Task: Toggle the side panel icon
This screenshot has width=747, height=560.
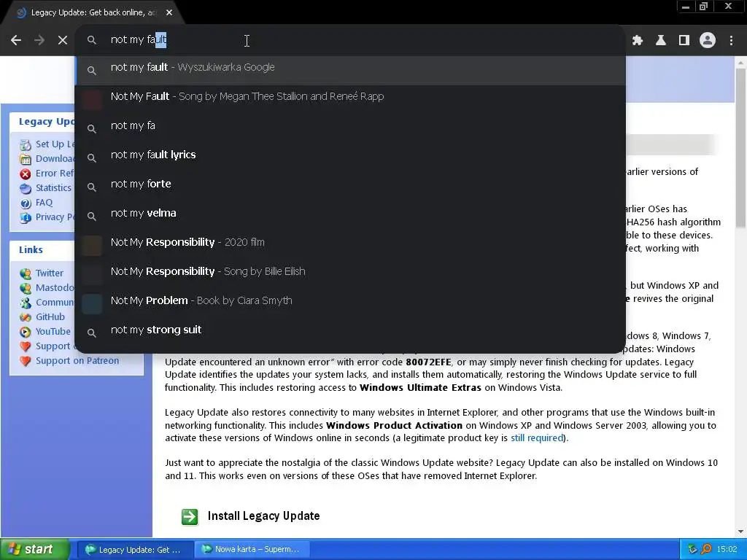Action: (684, 40)
